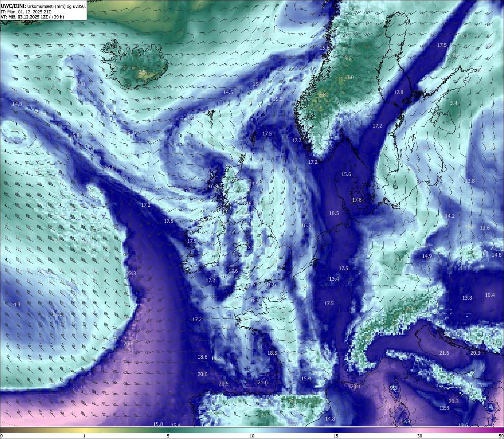Click the 14.3 value on the map
This screenshot has width=504, height=439.
click(x=15, y=304)
